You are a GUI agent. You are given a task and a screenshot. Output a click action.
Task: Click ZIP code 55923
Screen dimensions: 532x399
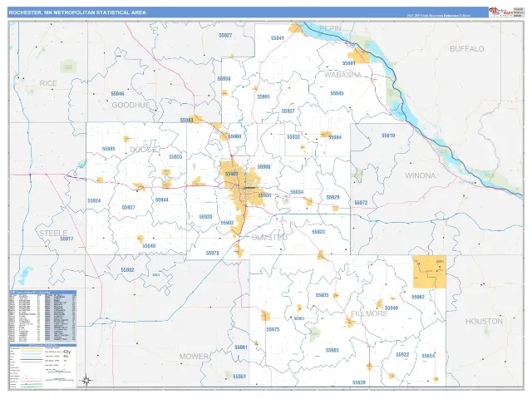[x=318, y=232]
